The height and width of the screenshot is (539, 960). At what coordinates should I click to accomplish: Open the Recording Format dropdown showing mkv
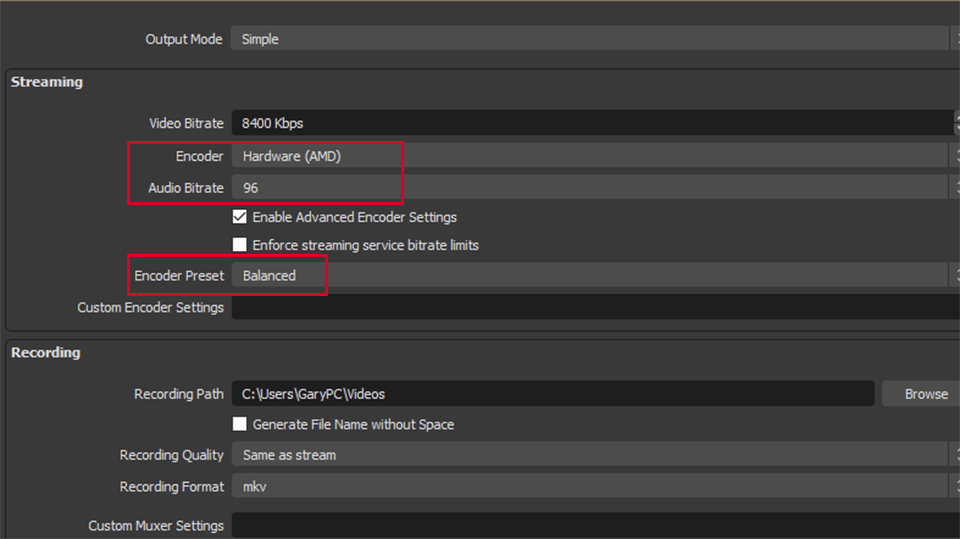tap(595, 487)
